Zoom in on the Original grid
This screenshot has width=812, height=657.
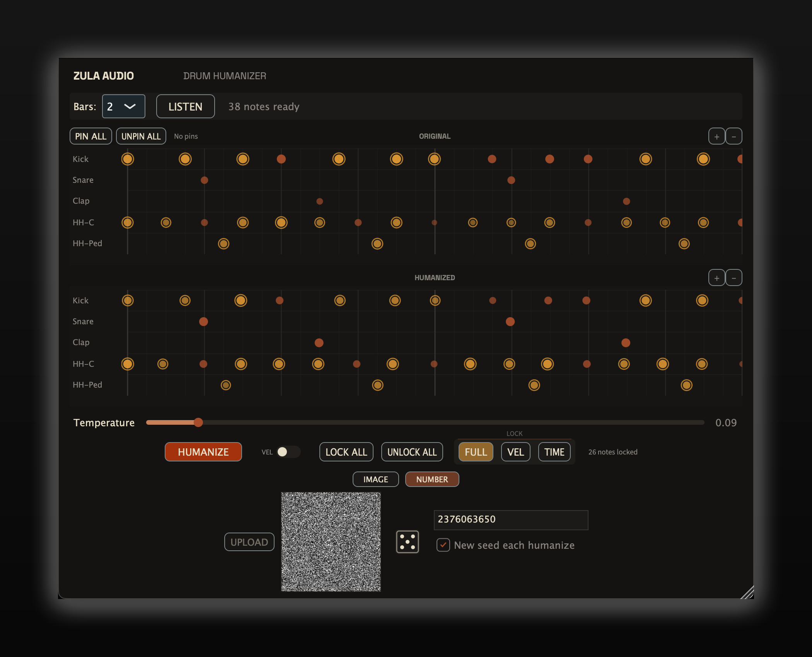(716, 136)
